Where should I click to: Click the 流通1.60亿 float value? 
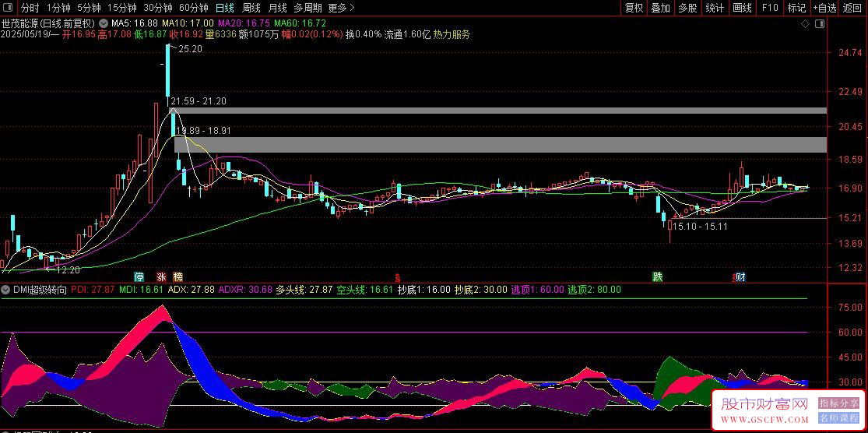tap(407, 34)
